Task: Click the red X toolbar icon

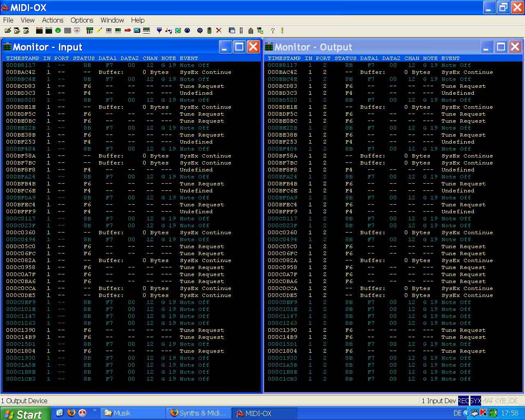Action: (x=219, y=30)
